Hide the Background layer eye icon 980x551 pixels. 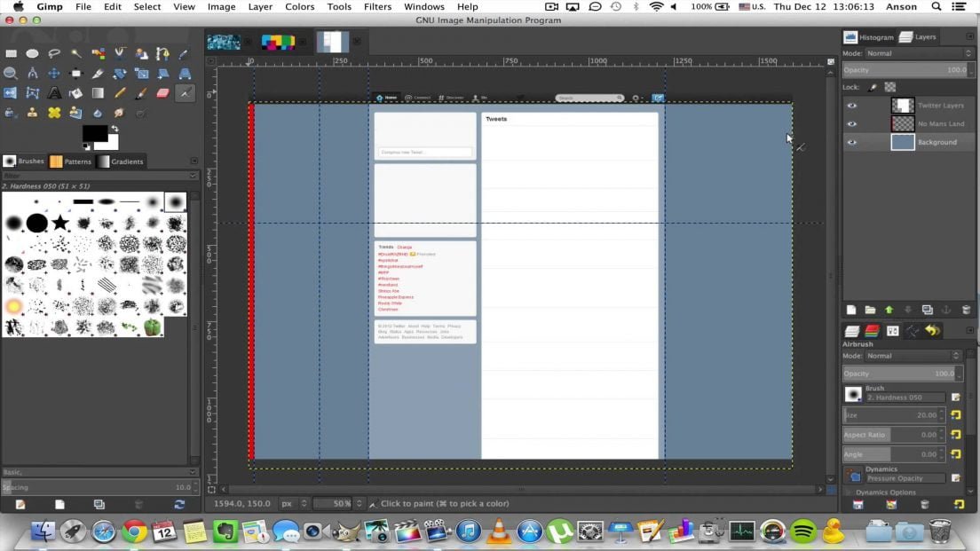(852, 142)
